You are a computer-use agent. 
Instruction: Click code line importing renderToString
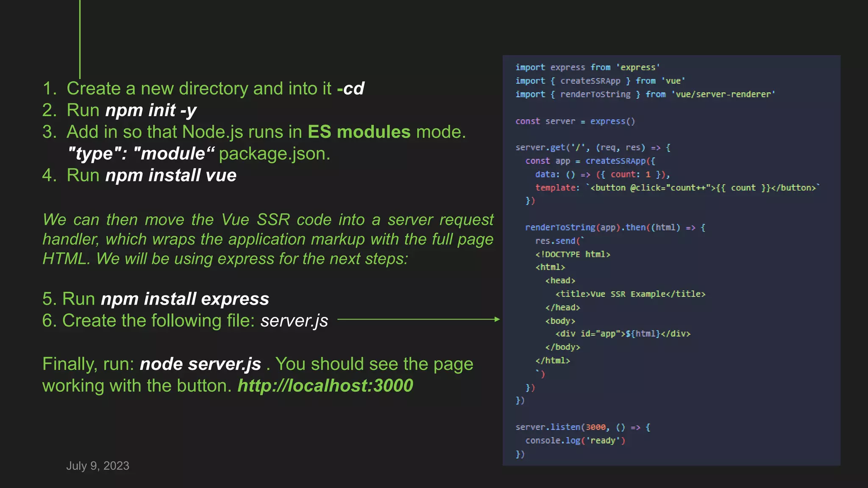[645, 94]
